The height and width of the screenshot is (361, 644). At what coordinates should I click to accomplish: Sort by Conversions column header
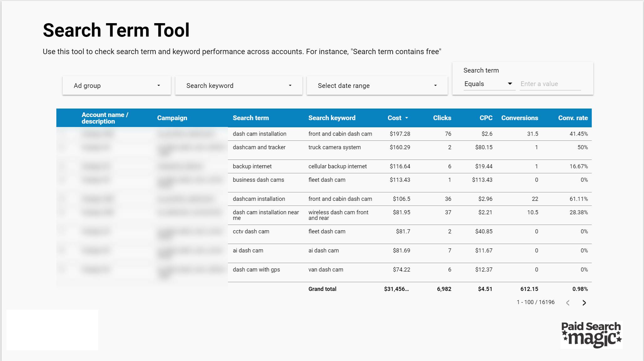coord(519,118)
